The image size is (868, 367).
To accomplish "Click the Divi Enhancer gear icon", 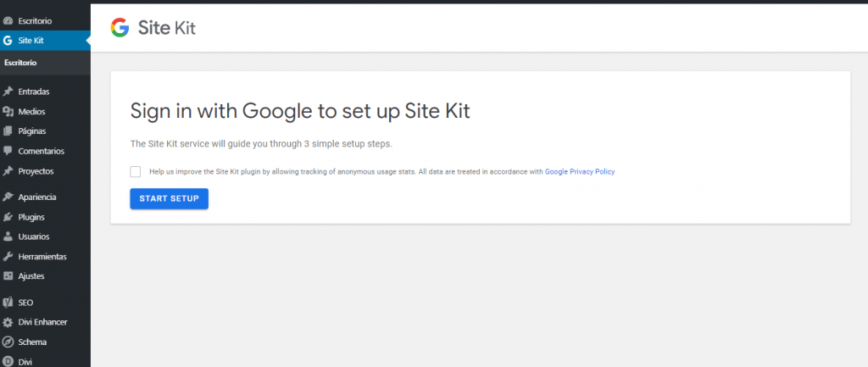I will click(8, 322).
